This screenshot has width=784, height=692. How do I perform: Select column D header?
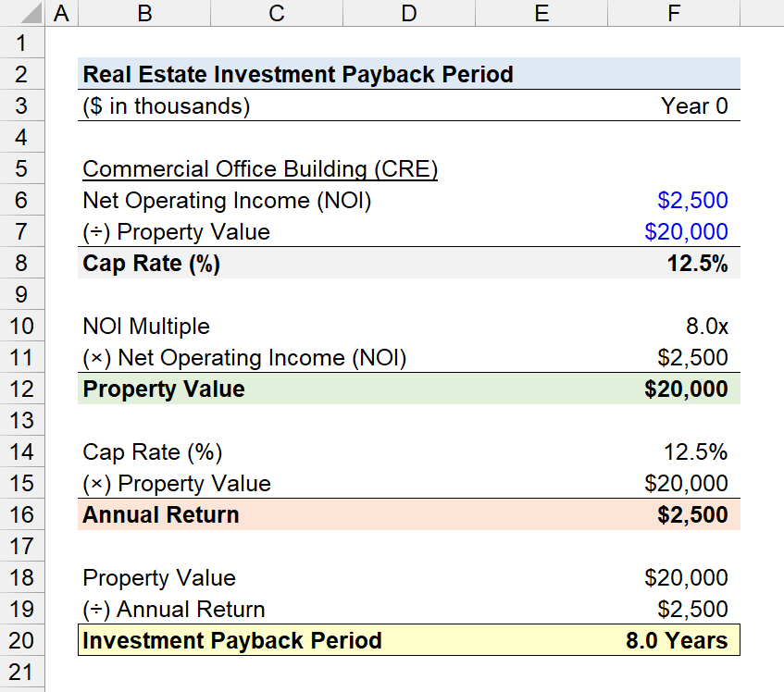tap(408, 13)
